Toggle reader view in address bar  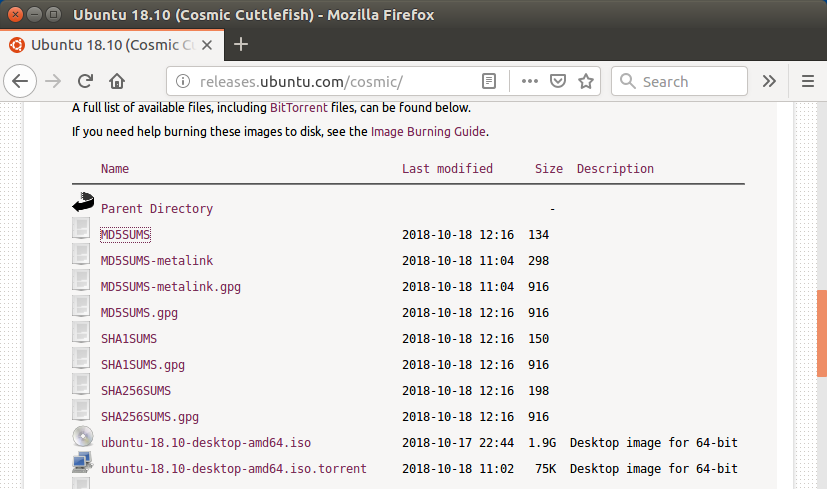pyautogui.click(x=489, y=81)
